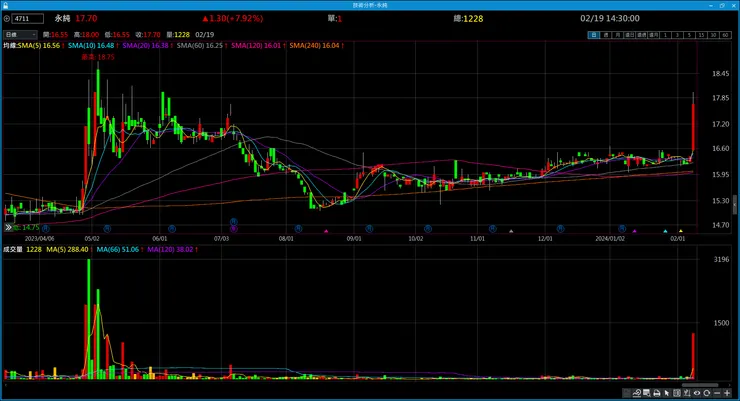
Task: Click the horizontal scrollbar thumb below volume chart
Action: 700,385
